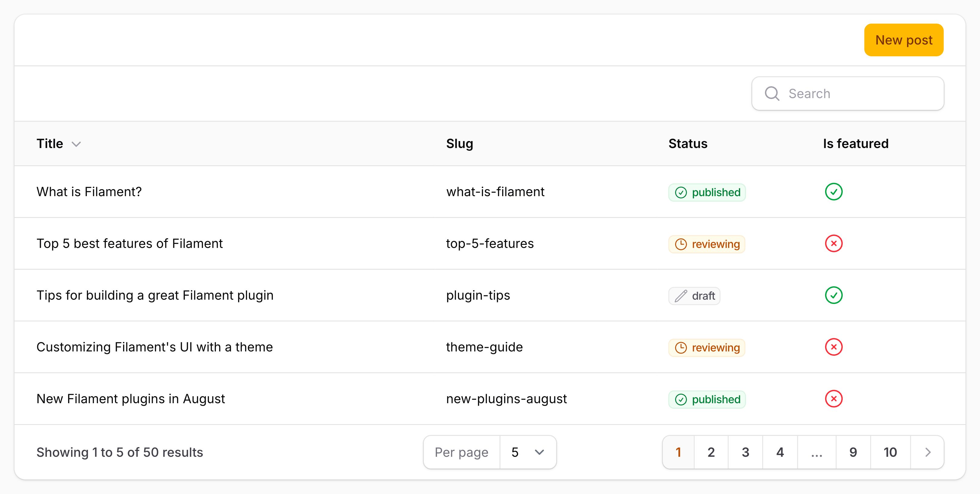The width and height of the screenshot is (980, 494).
Task: Click the clock icon in theme-guide reviewing badge
Action: click(x=681, y=347)
